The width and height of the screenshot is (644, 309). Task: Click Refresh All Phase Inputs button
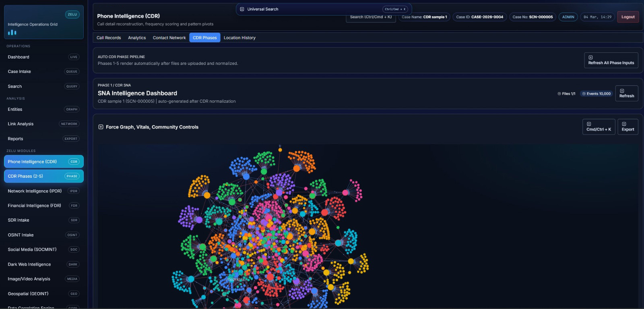point(611,60)
